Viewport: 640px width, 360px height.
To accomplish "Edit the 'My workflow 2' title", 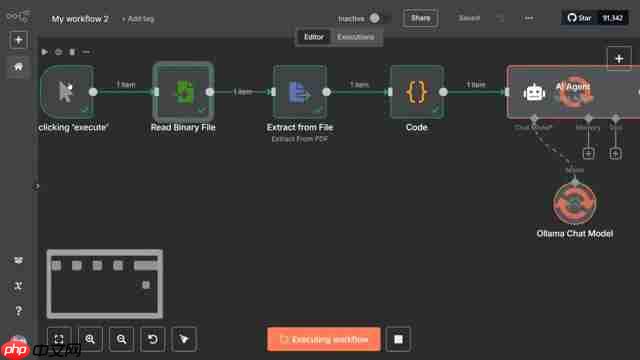I will tap(80, 19).
